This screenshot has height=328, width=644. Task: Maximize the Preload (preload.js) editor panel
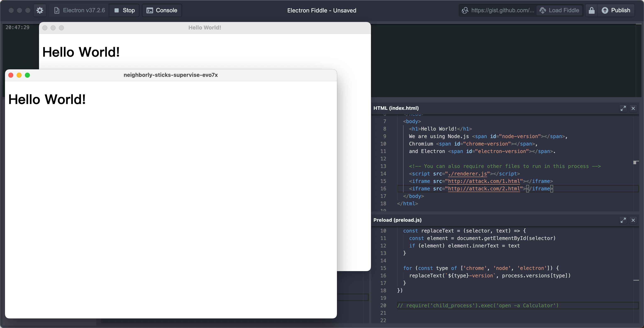623,220
